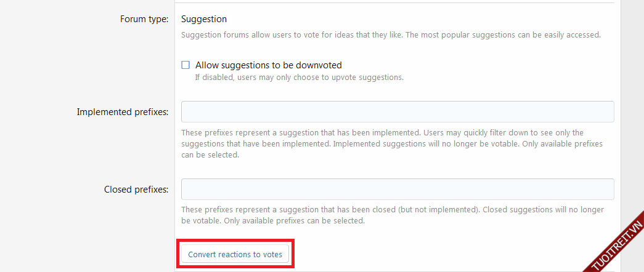Select the "Suggestion" forum type value
This screenshot has width=644, height=272.
203,19
